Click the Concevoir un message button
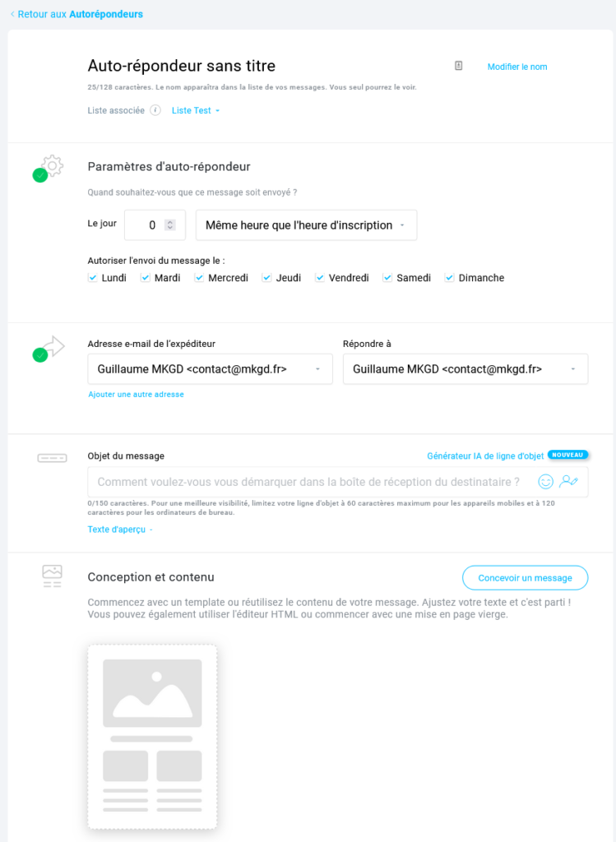 tap(526, 578)
